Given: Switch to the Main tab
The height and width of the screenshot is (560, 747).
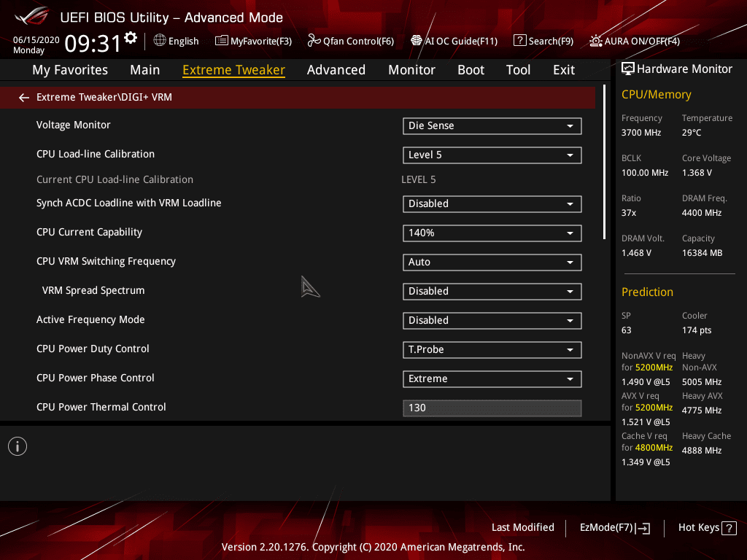Looking at the screenshot, I should pos(145,70).
